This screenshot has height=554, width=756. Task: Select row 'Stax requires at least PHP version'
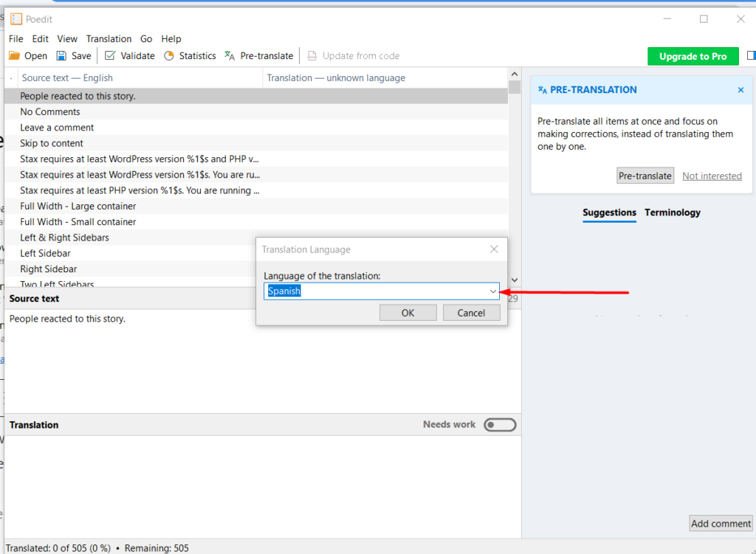(x=256, y=191)
